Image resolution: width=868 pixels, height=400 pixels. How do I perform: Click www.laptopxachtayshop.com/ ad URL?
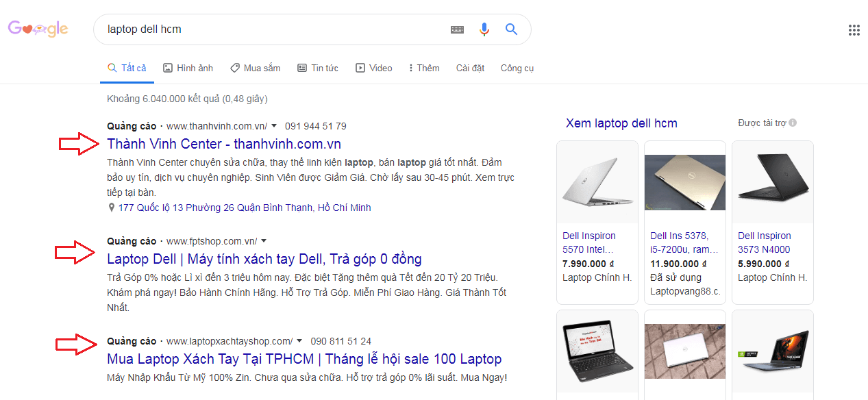click(230, 341)
